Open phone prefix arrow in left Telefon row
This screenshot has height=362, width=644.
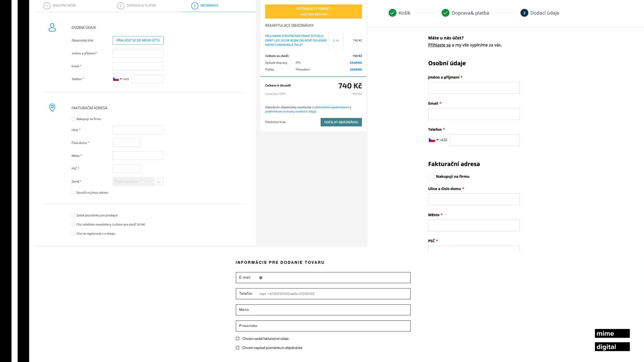[121, 79]
